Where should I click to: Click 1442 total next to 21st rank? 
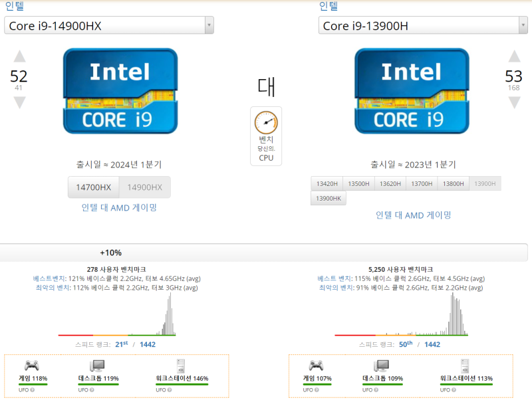148,344
